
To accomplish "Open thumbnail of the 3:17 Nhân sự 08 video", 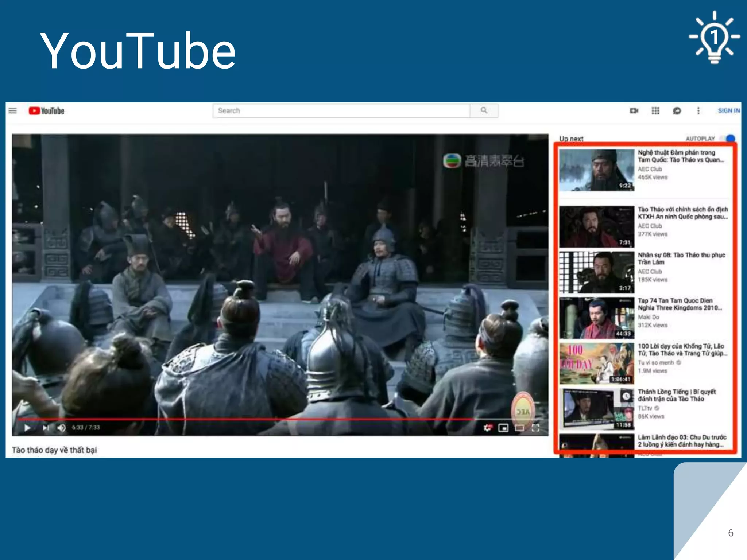I will click(597, 272).
